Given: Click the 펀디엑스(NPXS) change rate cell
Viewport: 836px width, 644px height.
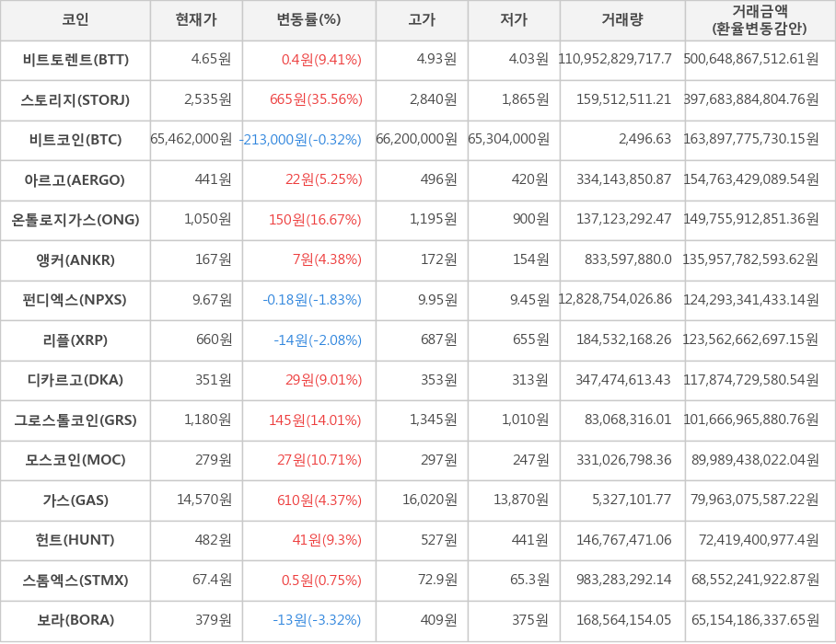Looking at the screenshot, I should [311, 300].
